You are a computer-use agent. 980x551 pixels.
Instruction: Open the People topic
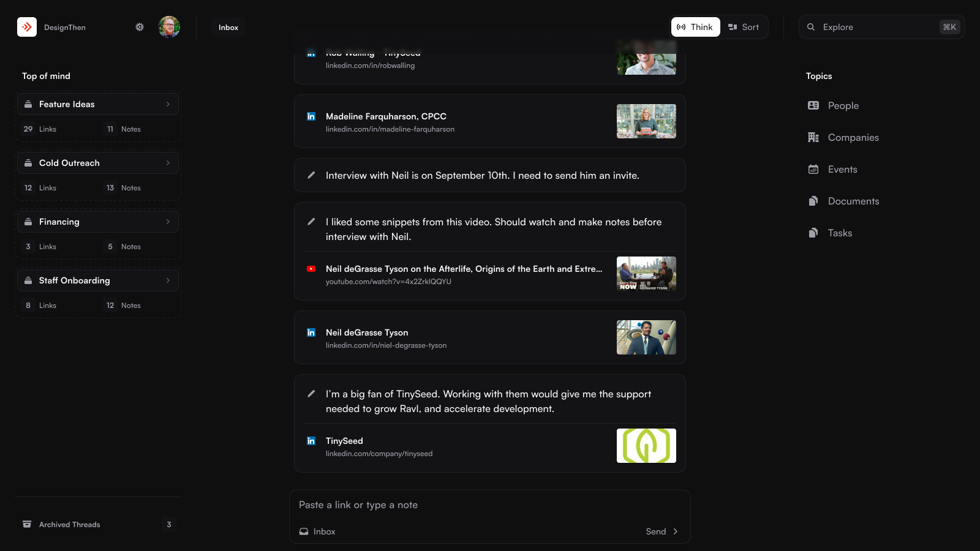(843, 105)
